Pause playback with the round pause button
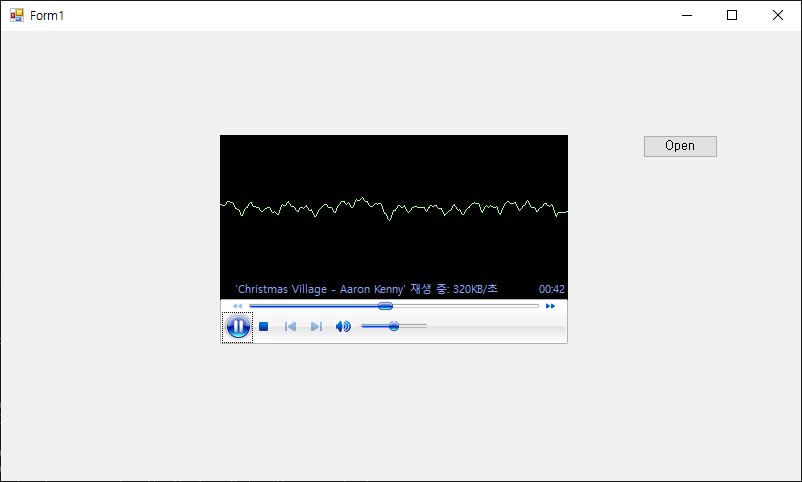Image resolution: width=802 pixels, height=482 pixels. (238, 326)
